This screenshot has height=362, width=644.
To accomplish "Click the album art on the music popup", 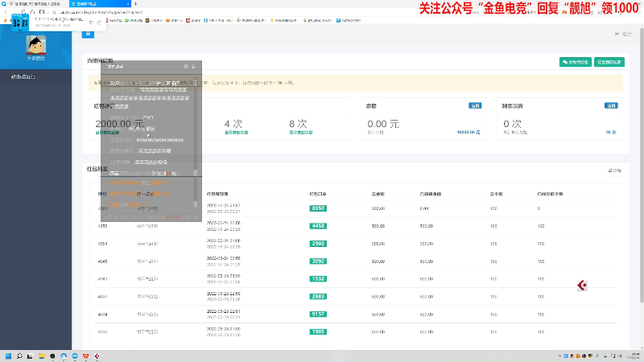I will click(20, 23).
